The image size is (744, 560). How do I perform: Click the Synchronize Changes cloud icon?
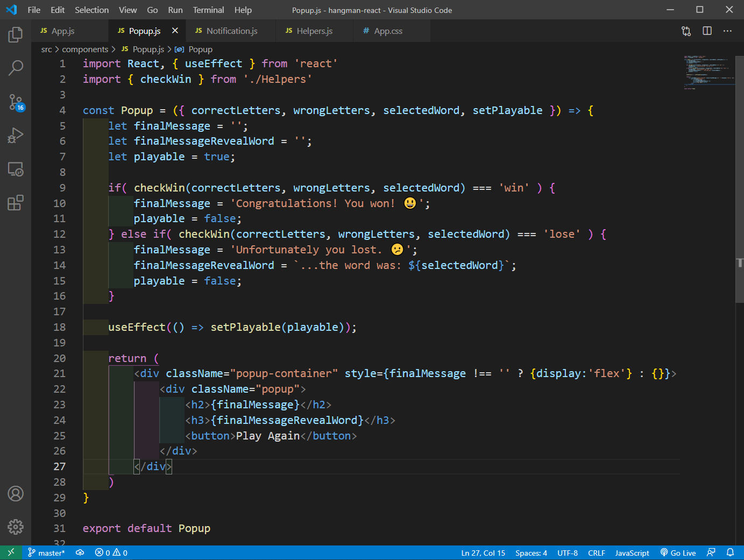[x=80, y=552]
